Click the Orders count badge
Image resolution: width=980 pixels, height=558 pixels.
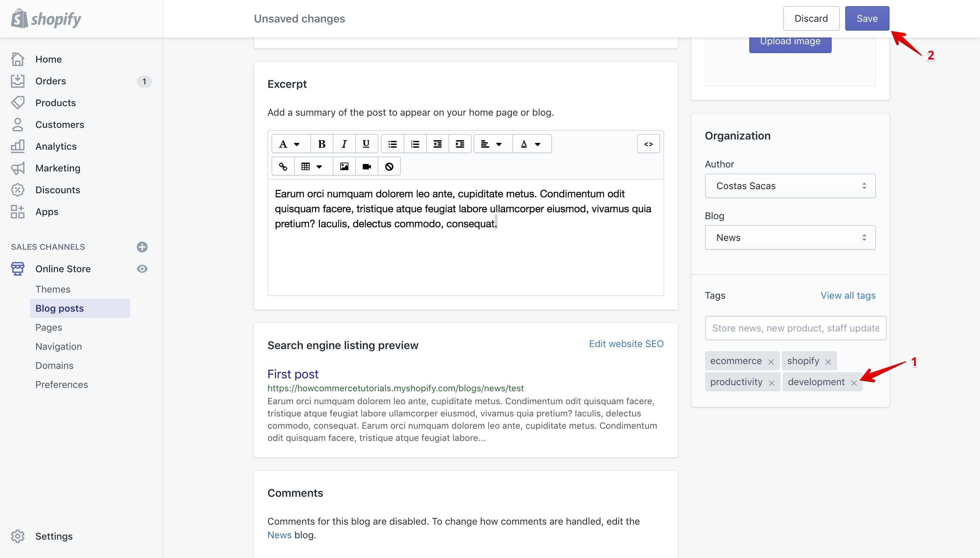point(144,81)
